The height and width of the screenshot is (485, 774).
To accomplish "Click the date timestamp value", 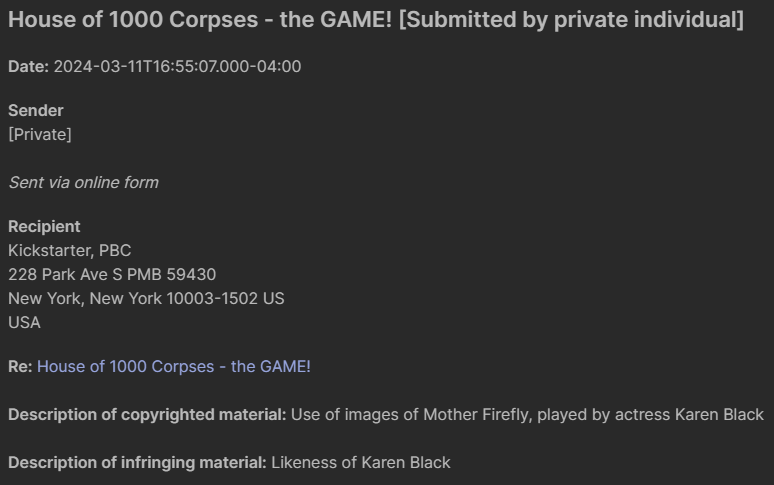I will pyautogui.click(x=177, y=67).
